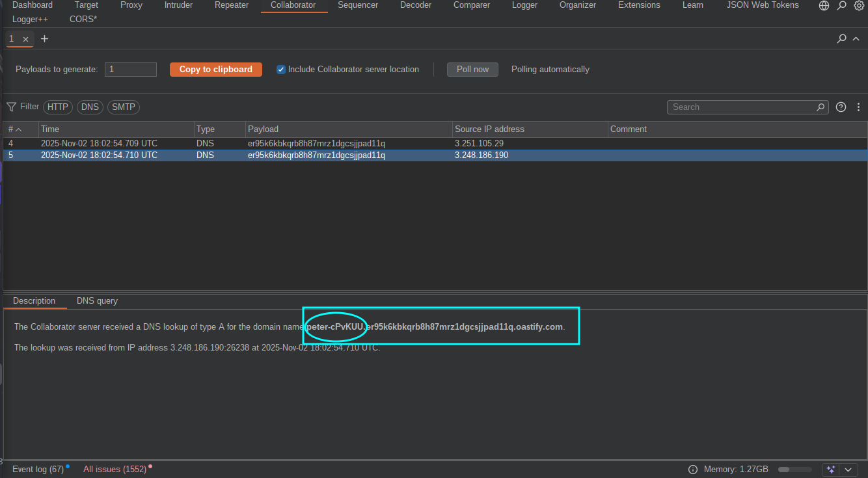The image size is (868, 478).
Task: Click the memory usage bar
Action: (x=794, y=469)
